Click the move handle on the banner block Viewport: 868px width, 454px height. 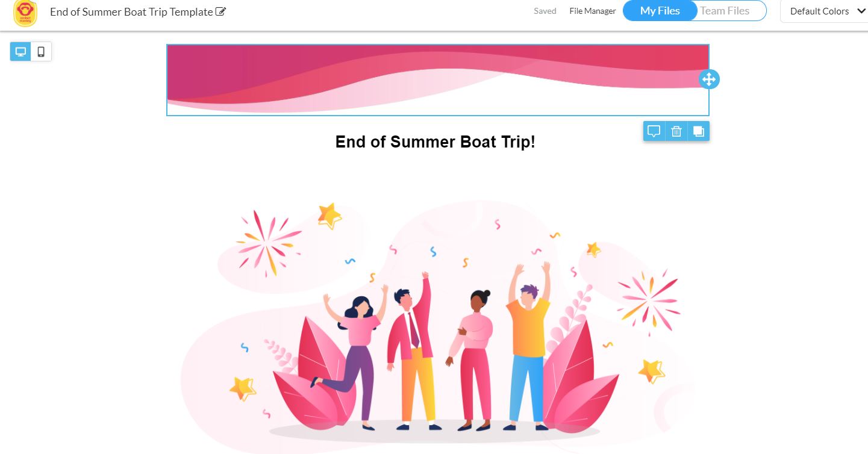tap(709, 79)
